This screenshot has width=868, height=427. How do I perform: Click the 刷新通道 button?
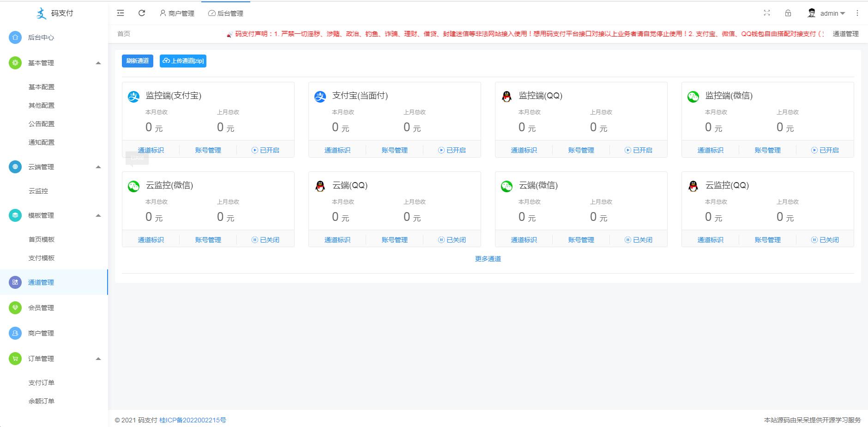(138, 61)
